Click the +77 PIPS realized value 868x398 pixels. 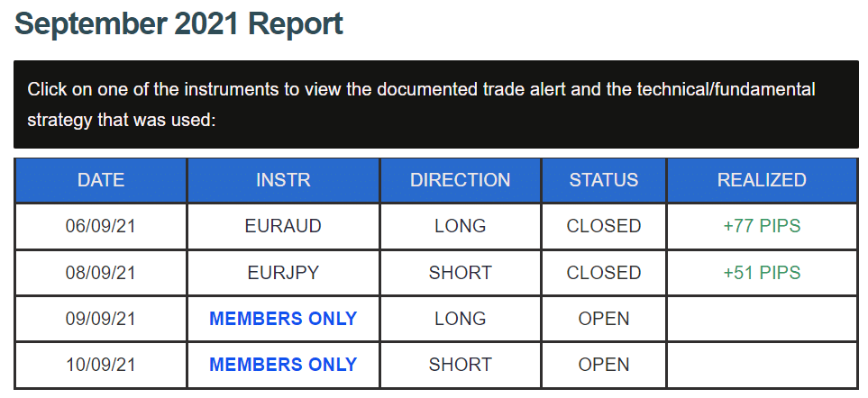coord(762,226)
